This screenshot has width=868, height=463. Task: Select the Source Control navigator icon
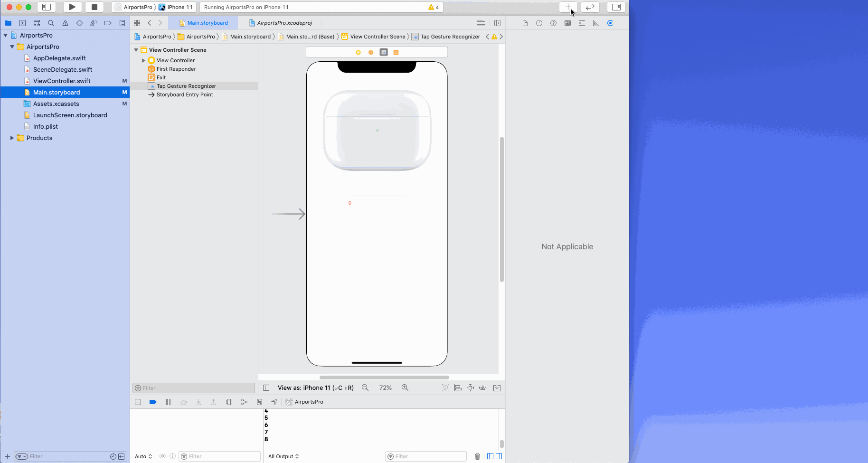(22, 23)
